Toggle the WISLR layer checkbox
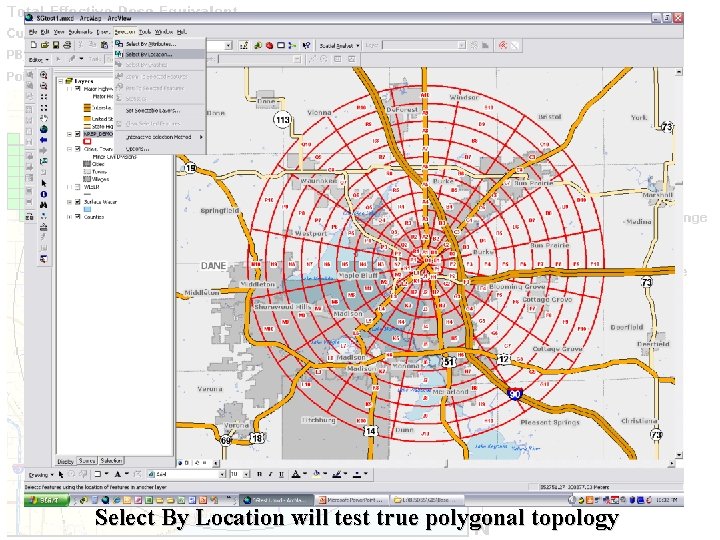 coord(78,187)
